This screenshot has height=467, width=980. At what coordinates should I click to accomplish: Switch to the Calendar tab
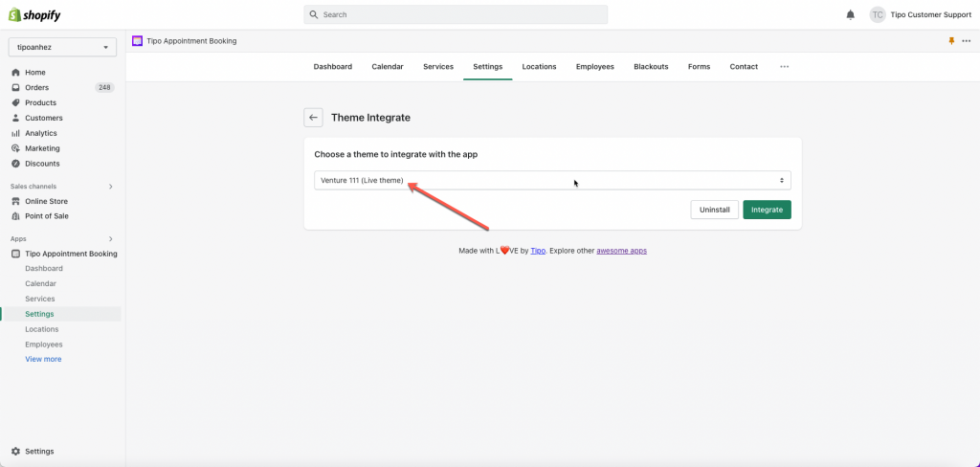pyautogui.click(x=388, y=66)
